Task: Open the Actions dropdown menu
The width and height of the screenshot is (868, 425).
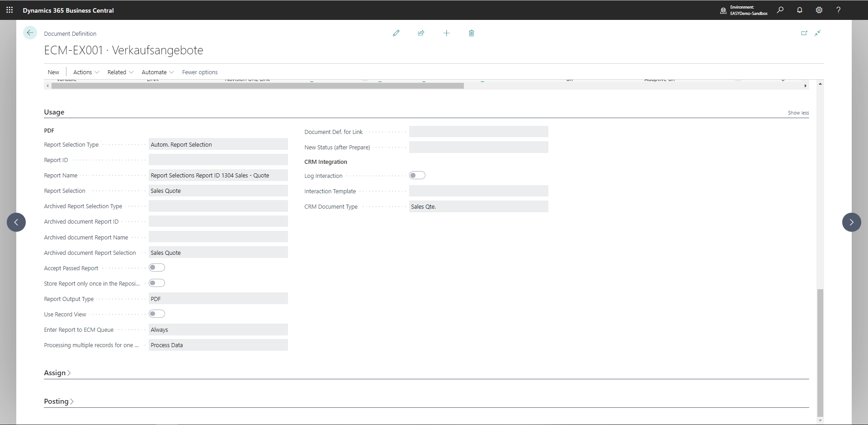Action: pyautogui.click(x=86, y=72)
